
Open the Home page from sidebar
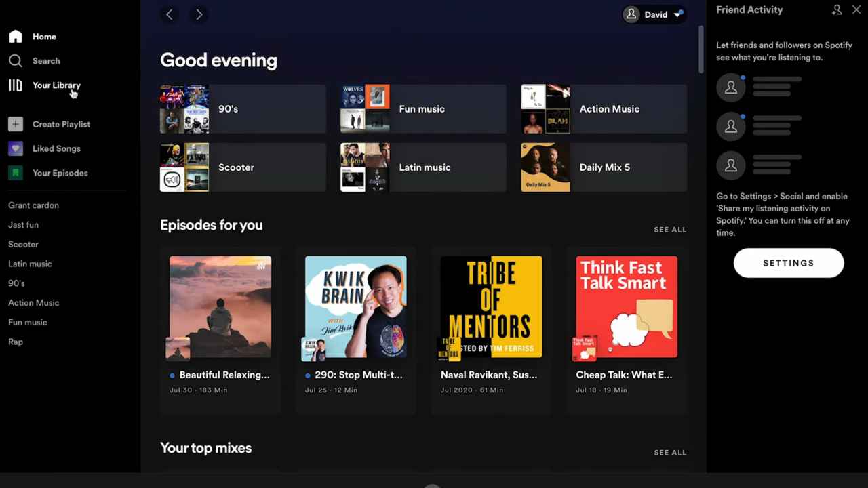[x=44, y=37]
